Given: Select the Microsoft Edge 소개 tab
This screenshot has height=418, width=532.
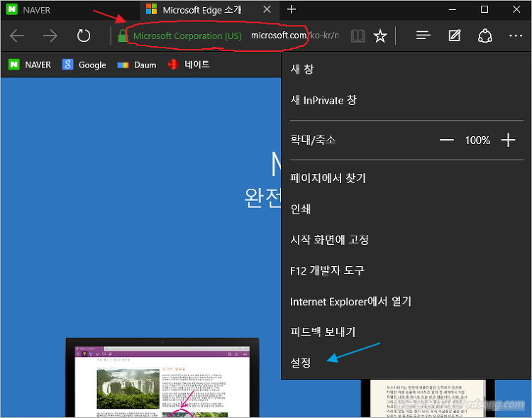Looking at the screenshot, I should pos(201,10).
